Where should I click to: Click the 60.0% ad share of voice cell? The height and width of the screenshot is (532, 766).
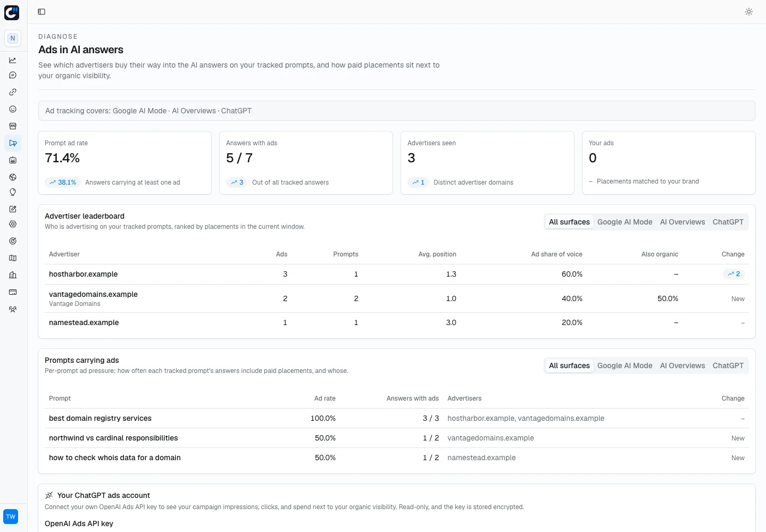tap(572, 274)
